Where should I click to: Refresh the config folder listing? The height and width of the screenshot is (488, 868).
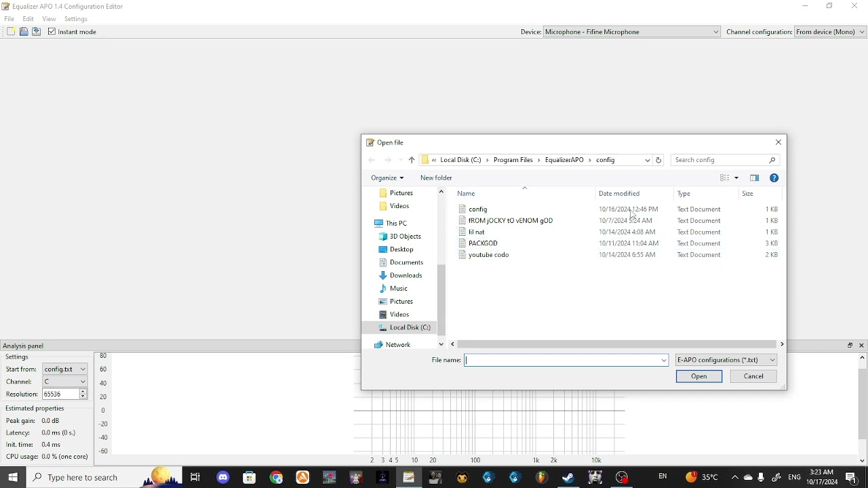tap(660, 161)
